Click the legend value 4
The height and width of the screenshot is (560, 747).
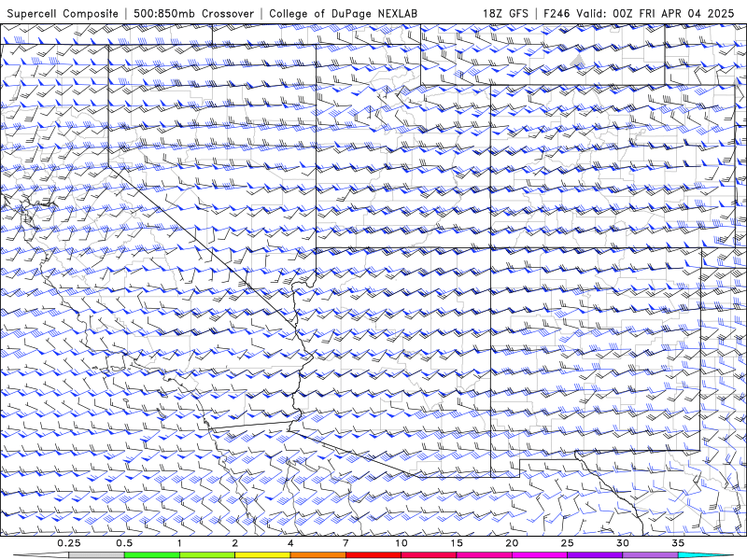(290, 543)
